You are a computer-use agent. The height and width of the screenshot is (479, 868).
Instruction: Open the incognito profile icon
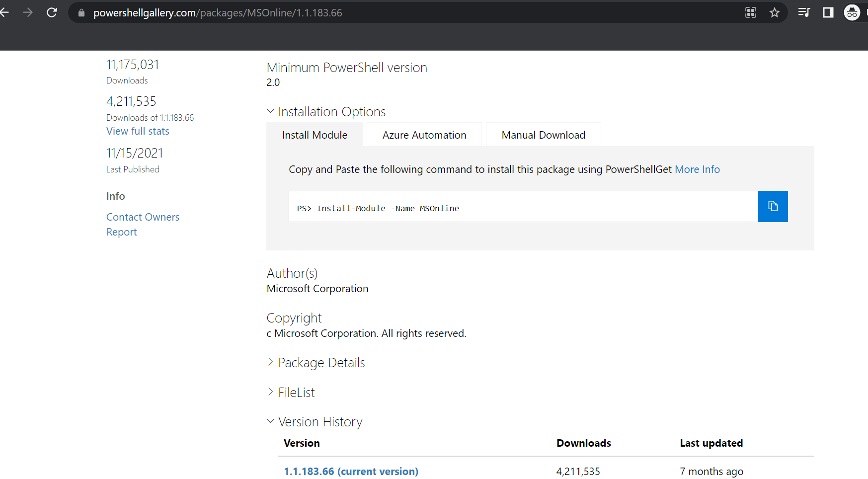click(852, 12)
